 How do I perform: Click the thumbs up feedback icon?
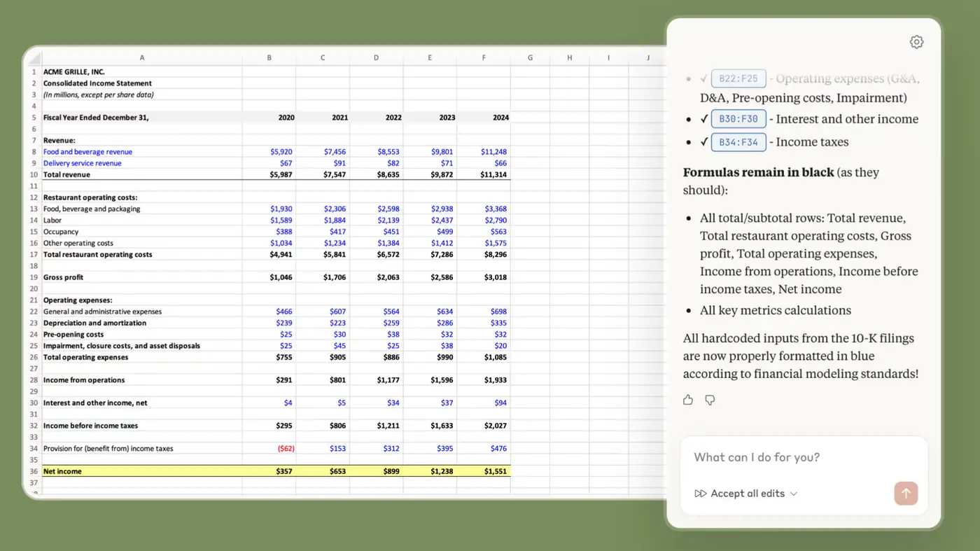[688, 400]
